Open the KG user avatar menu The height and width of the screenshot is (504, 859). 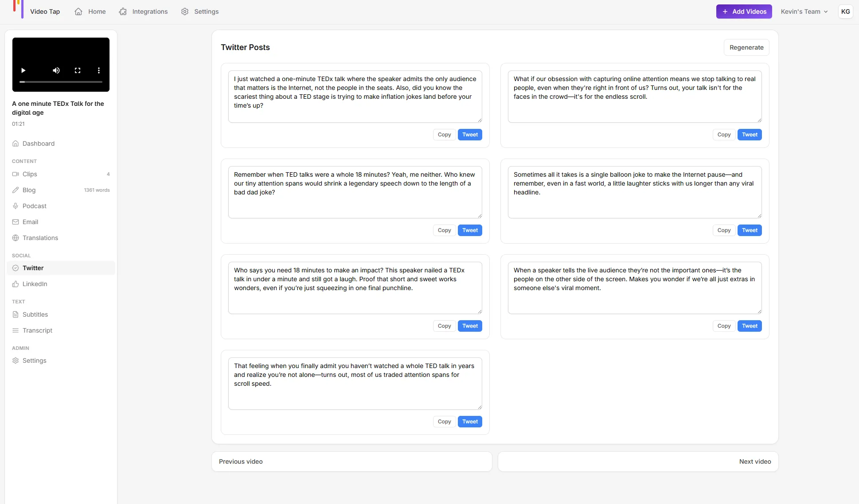coord(846,12)
